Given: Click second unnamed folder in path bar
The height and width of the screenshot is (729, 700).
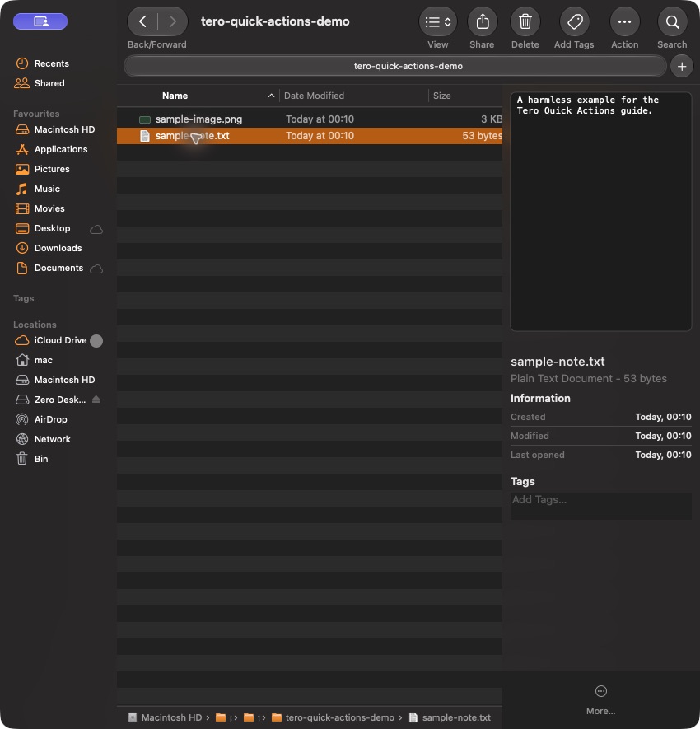Looking at the screenshot, I should tap(249, 717).
